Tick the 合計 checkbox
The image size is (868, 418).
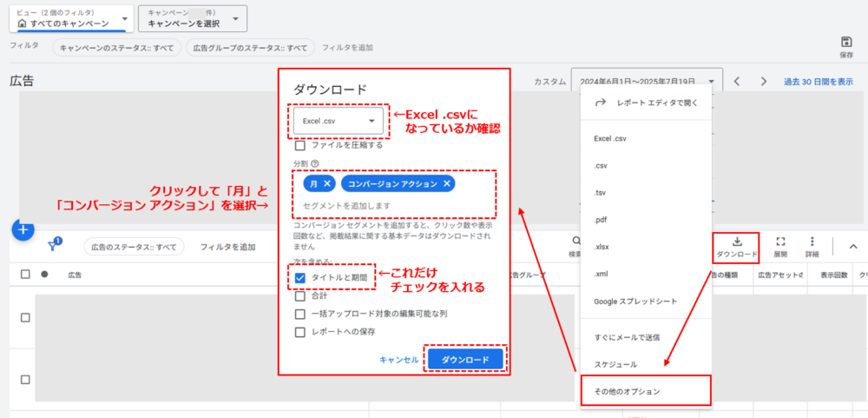pyautogui.click(x=300, y=295)
